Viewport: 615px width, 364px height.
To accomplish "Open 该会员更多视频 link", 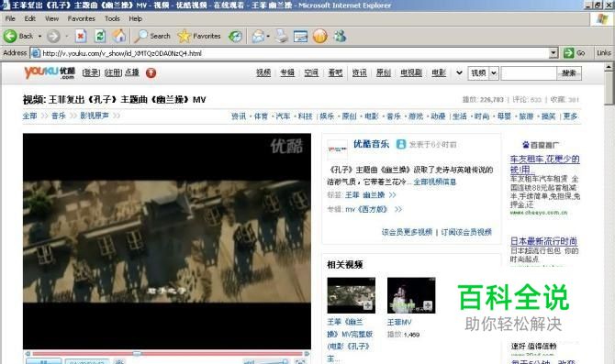I will pyautogui.click(x=408, y=232).
